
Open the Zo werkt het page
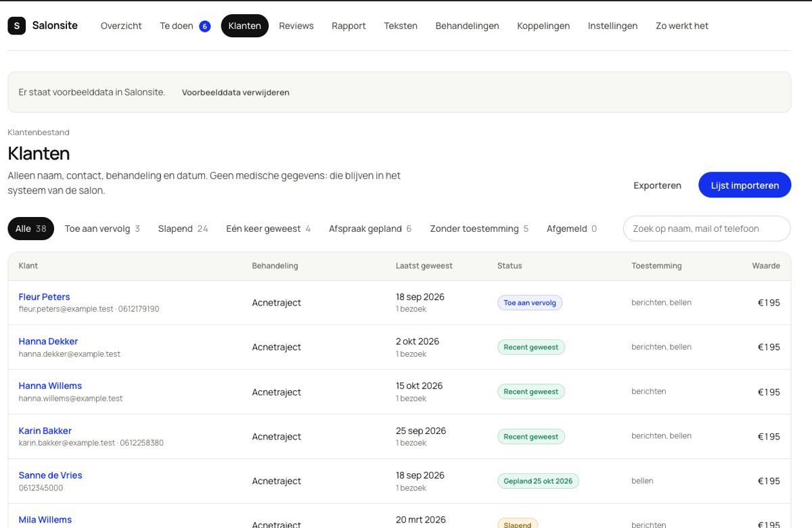click(x=682, y=26)
